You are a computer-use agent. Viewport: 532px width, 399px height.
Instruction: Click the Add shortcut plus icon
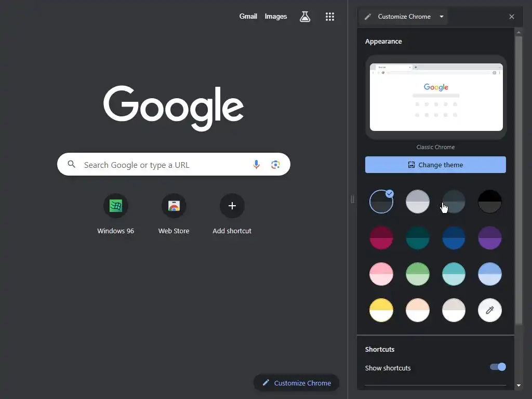(232, 206)
